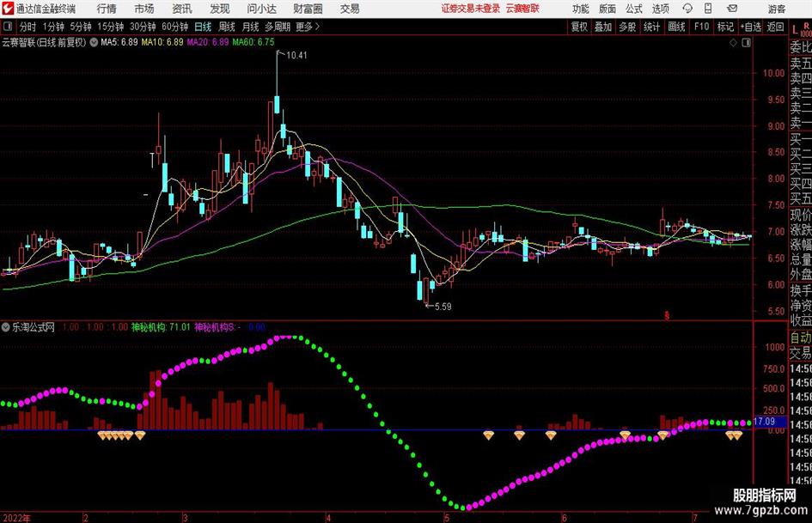
Task: Click the 1000 indicator axis label
Action: pyautogui.click(x=775, y=347)
